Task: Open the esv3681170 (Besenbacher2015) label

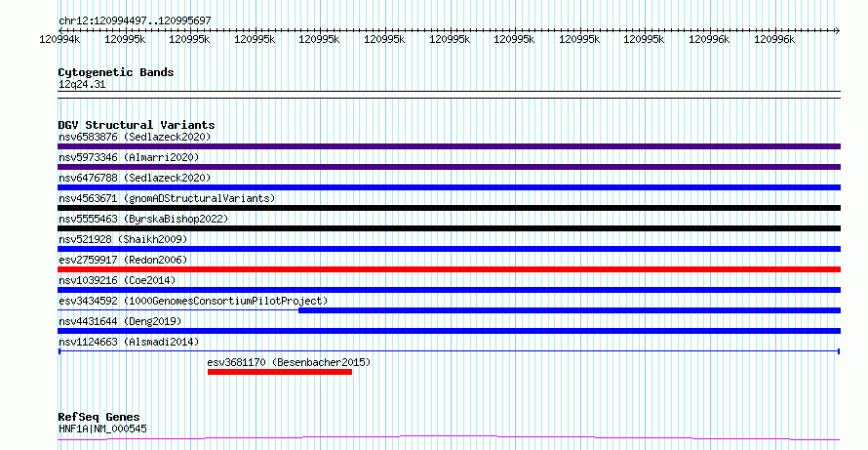Action: click(x=289, y=362)
